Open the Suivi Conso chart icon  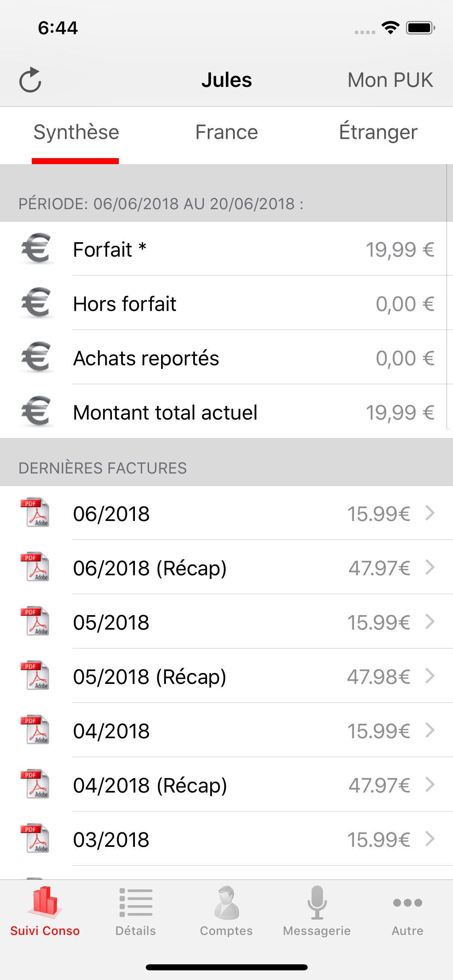pos(45,903)
